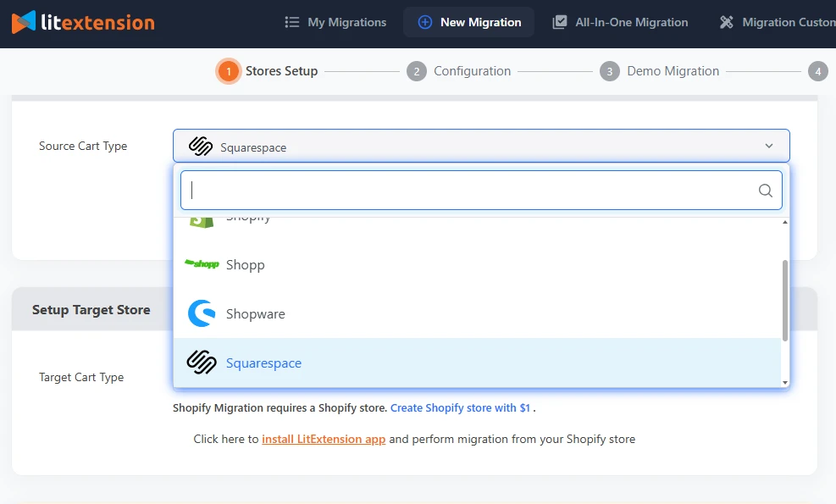Click the dropdown list scrollbar thumb
Image resolution: width=836 pixels, height=504 pixels.
point(785,300)
